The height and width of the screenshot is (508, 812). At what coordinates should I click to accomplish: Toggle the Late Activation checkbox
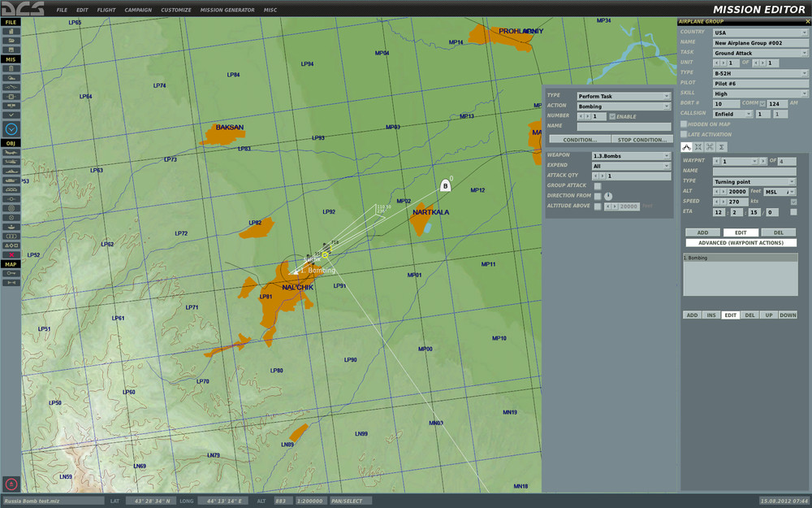coord(684,134)
